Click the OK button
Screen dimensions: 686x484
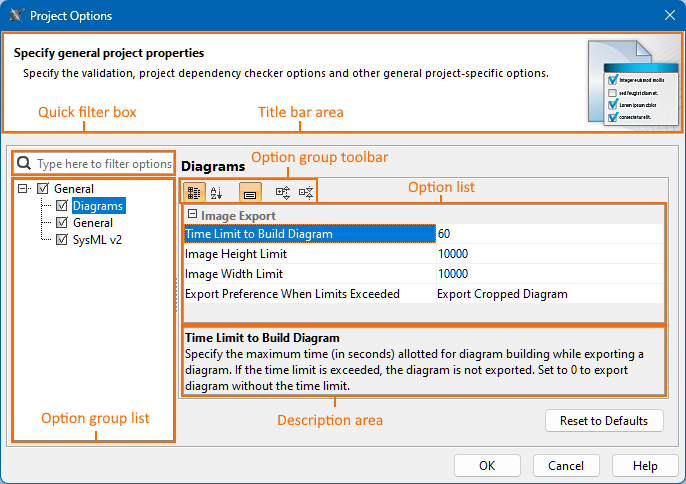487,465
